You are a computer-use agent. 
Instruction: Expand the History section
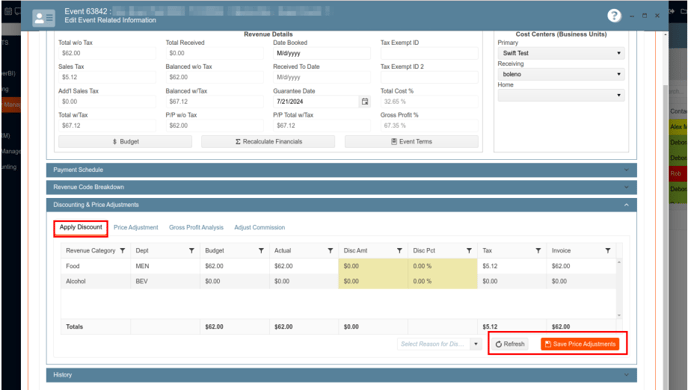click(x=341, y=375)
